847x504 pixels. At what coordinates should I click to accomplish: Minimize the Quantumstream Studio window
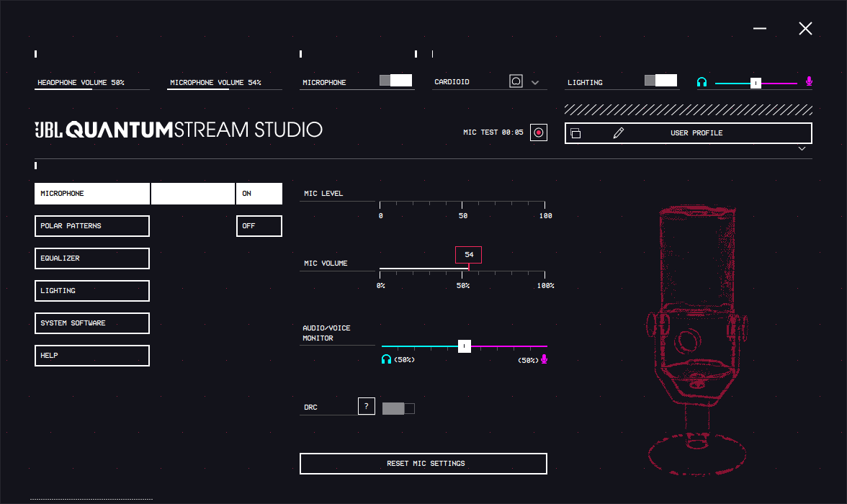[x=760, y=28]
